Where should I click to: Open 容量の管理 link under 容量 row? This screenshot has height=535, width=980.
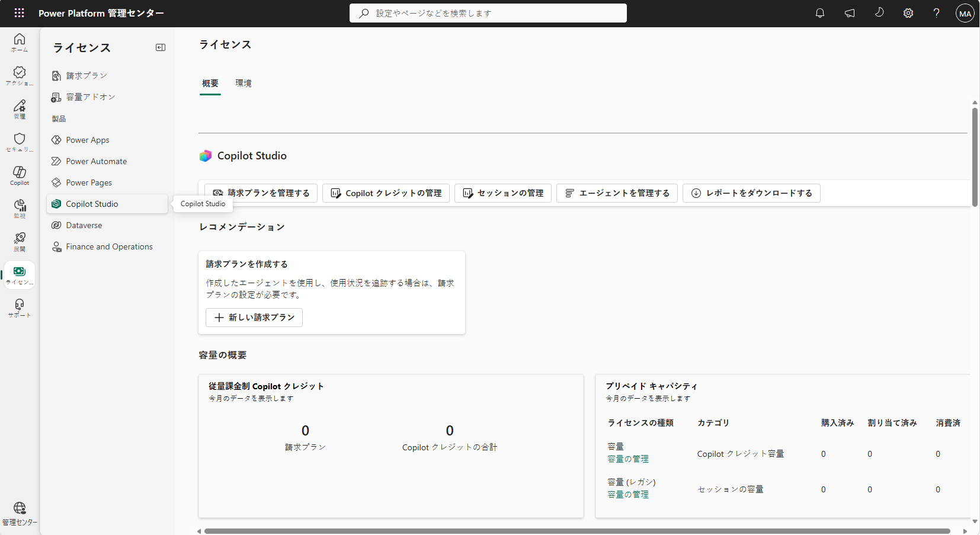628,459
